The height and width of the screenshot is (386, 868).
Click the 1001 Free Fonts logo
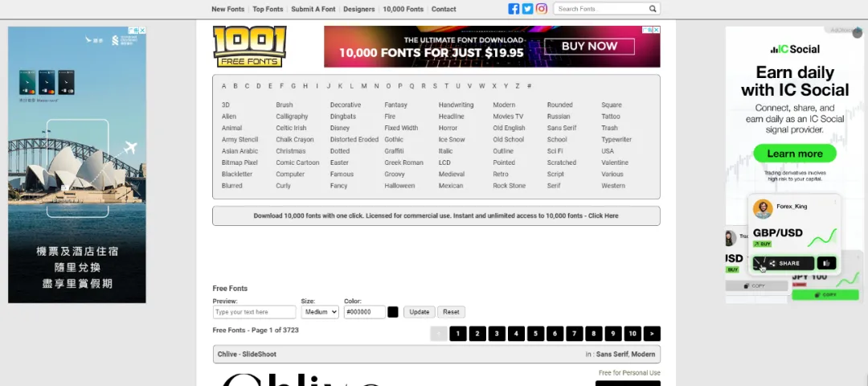[250, 47]
